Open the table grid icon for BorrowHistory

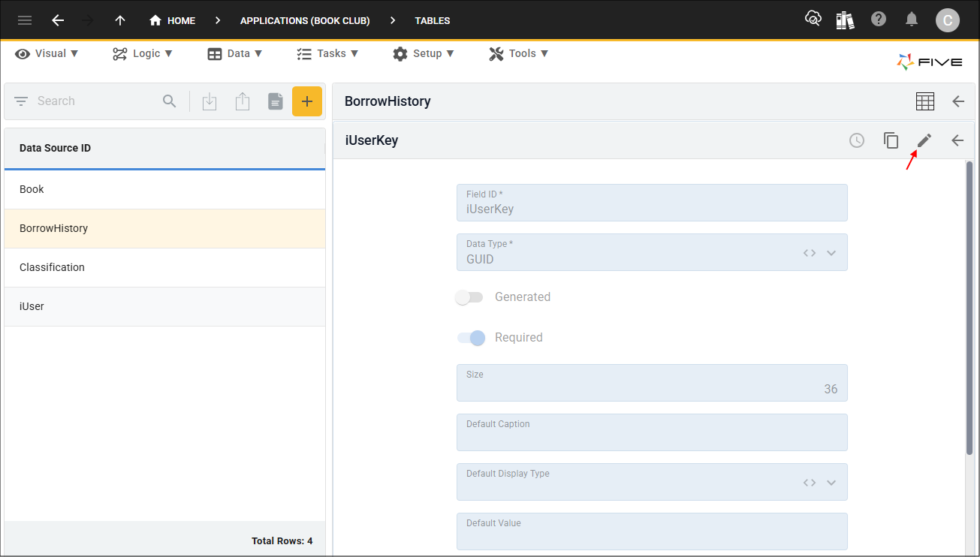pos(925,101)
